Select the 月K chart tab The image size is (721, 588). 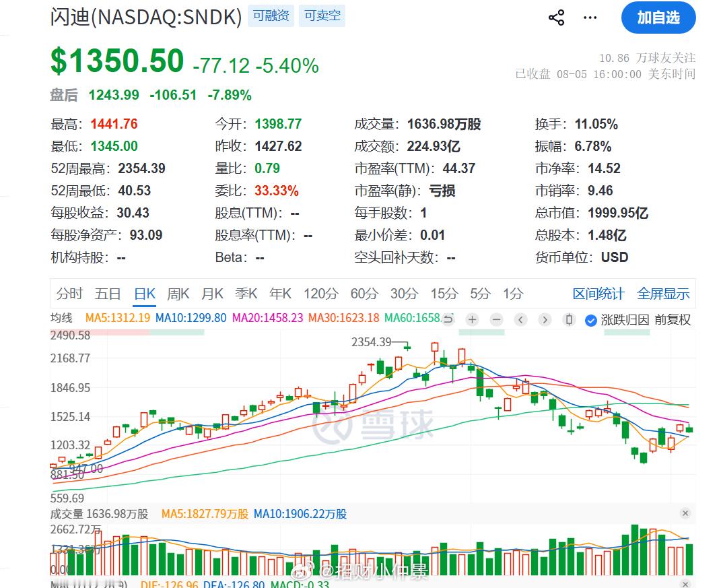pyautogui.click(x=213, y=294)
